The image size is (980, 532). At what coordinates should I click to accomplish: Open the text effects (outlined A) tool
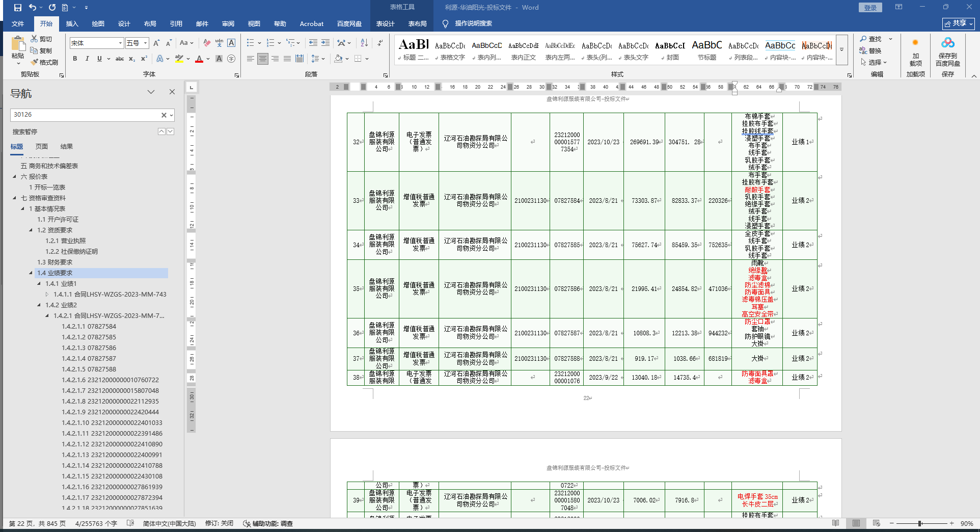click(160, 59)
